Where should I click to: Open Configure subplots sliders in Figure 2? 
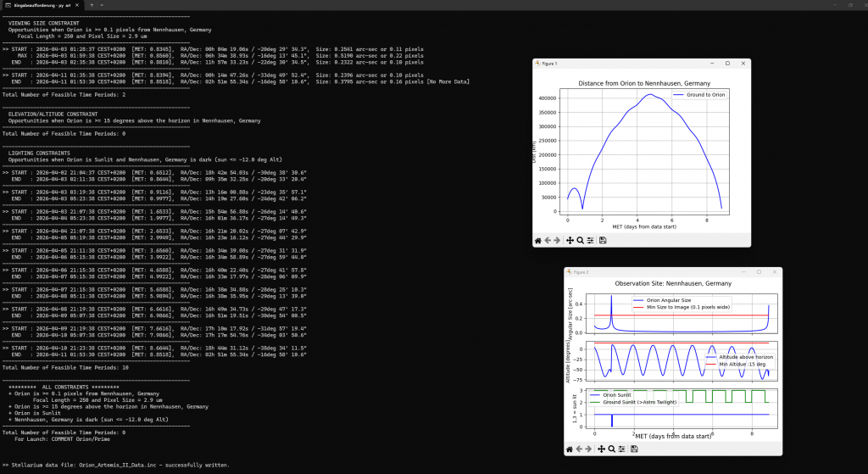click(x=621, y=449)
